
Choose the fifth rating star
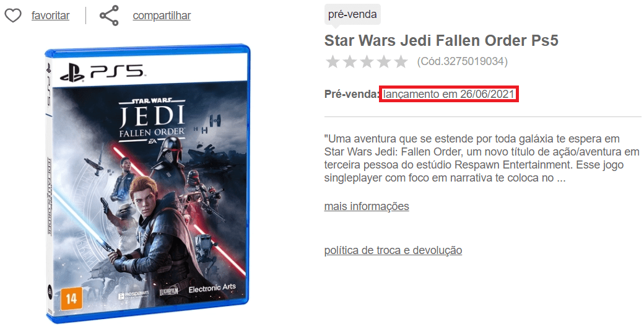(401, 62)
